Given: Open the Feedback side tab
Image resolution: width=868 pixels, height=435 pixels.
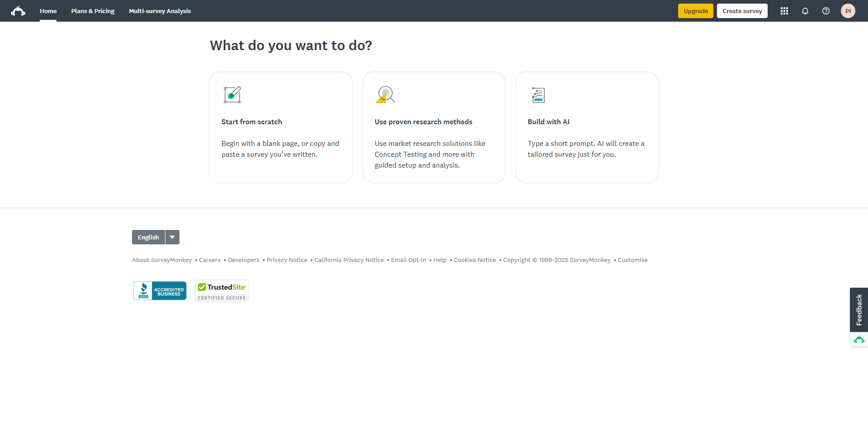Looking at the screenshot, I should pyautogui.click(x=859, y=310).
